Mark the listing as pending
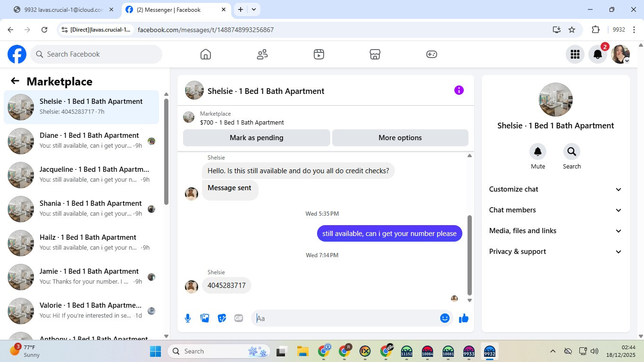Screen dimensions: 644x362 (x=257, y=138)
